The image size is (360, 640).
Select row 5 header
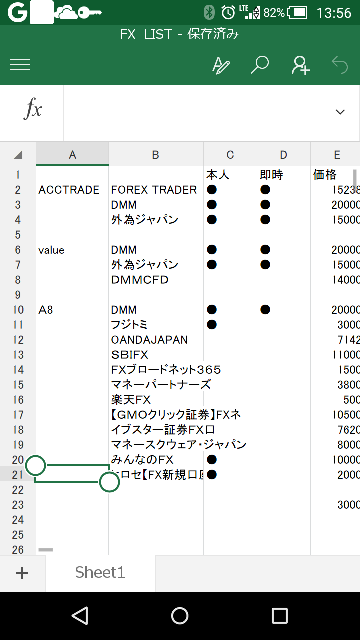point(18,235)
